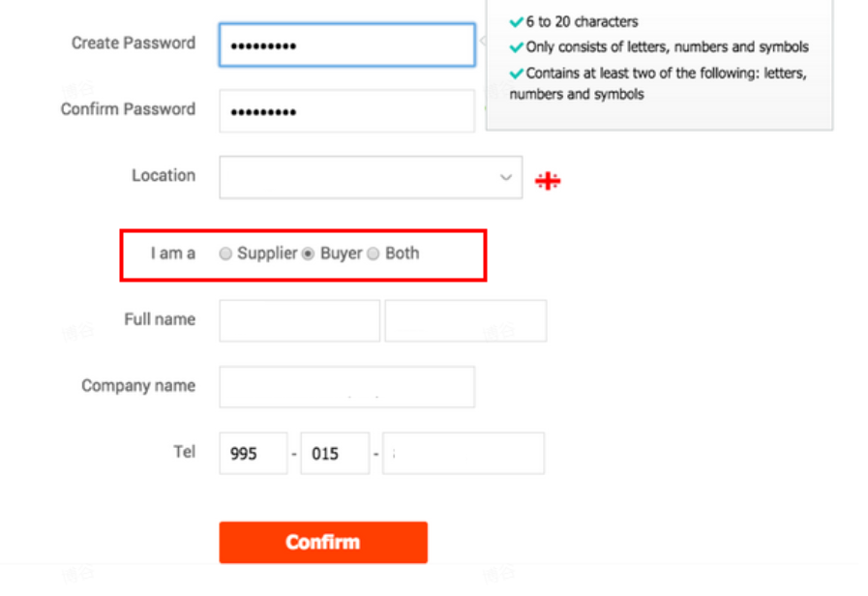Click the Tel area code field showing 015

pos(334,453)
